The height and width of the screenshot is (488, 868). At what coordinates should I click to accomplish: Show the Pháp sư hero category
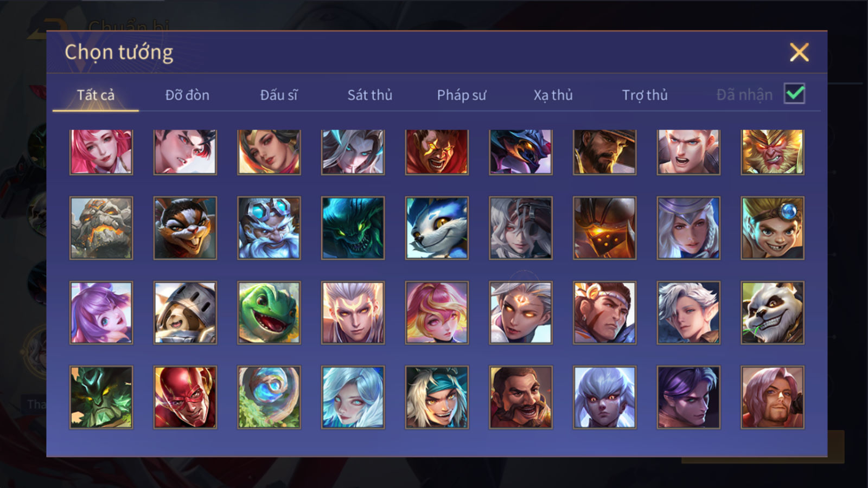pos(462,95)
